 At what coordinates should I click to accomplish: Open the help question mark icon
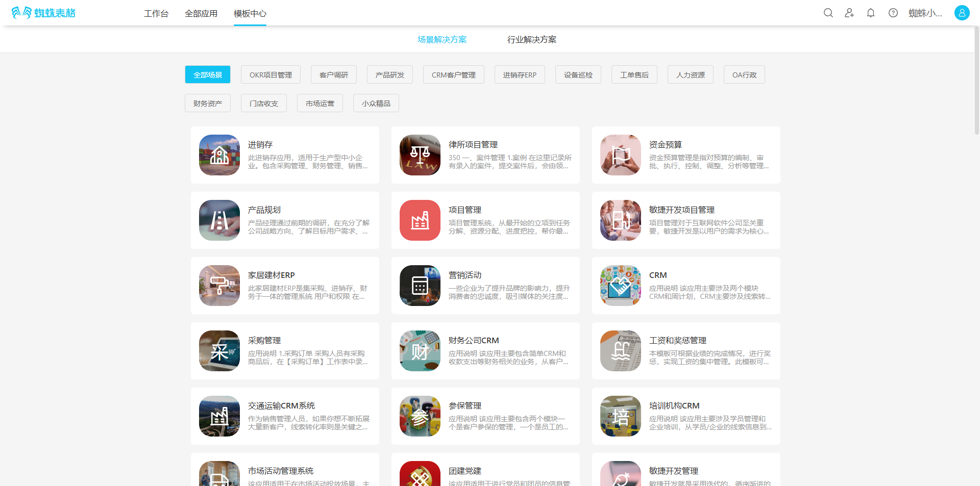point(893,13)
